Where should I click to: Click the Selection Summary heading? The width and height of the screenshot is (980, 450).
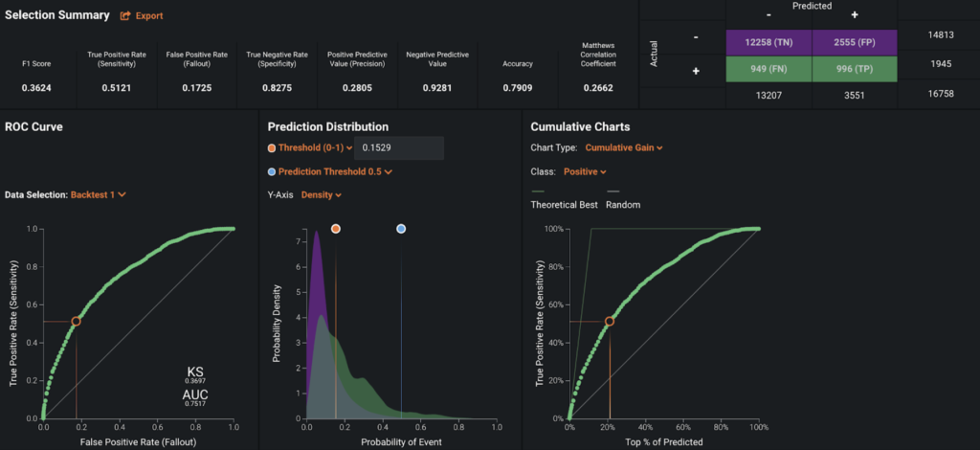pyautogui.click(x=57, y=15)
